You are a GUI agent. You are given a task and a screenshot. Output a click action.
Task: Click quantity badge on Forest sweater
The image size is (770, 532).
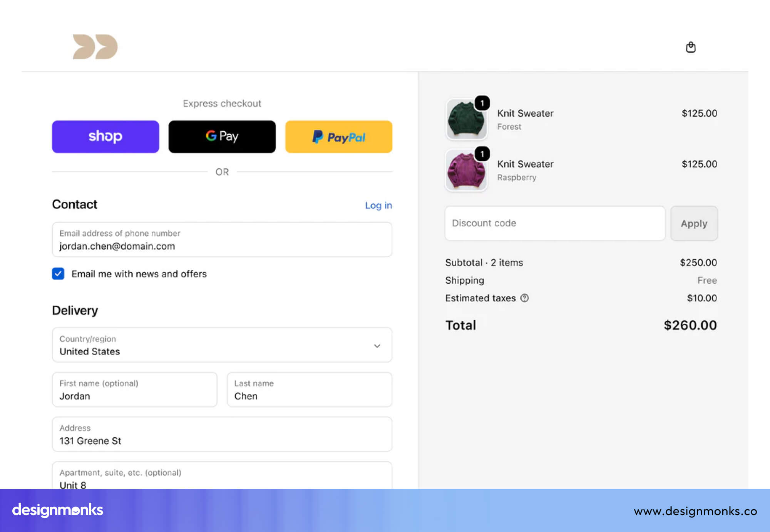click(482, 103)
